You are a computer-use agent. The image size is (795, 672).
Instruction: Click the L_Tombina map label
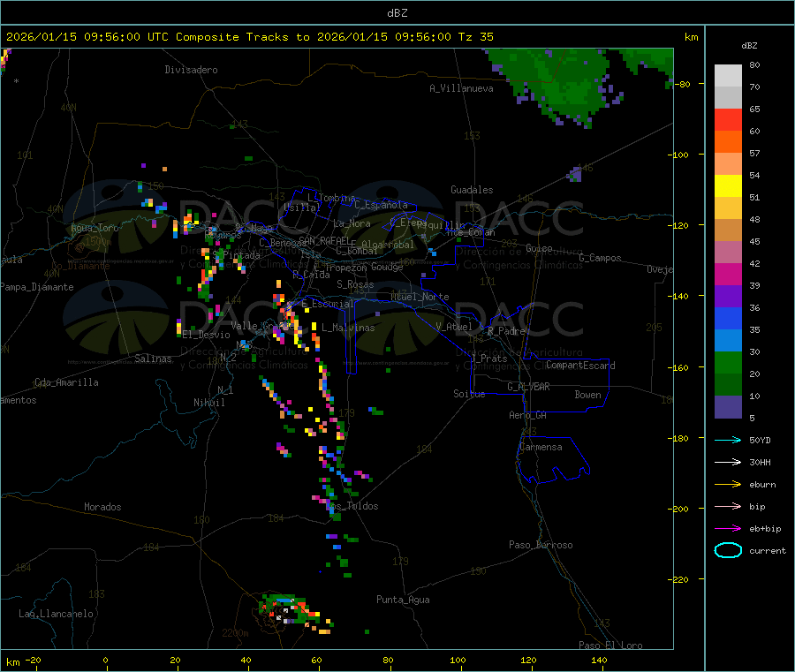click(331, 198)
